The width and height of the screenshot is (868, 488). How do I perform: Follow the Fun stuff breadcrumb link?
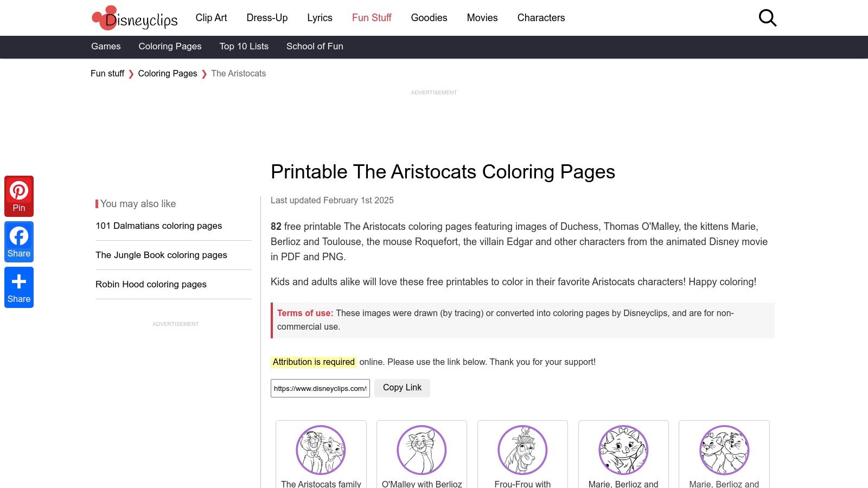pos(107,74)
